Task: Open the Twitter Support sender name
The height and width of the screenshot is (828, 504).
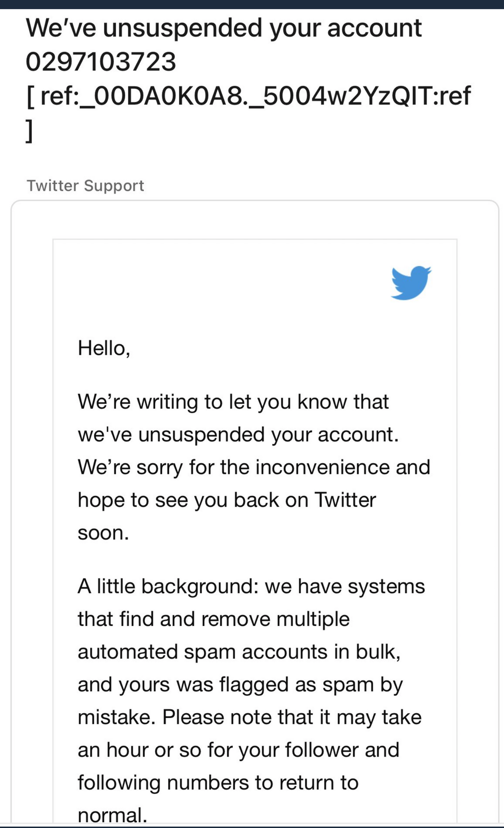Action: pos(85,185)
